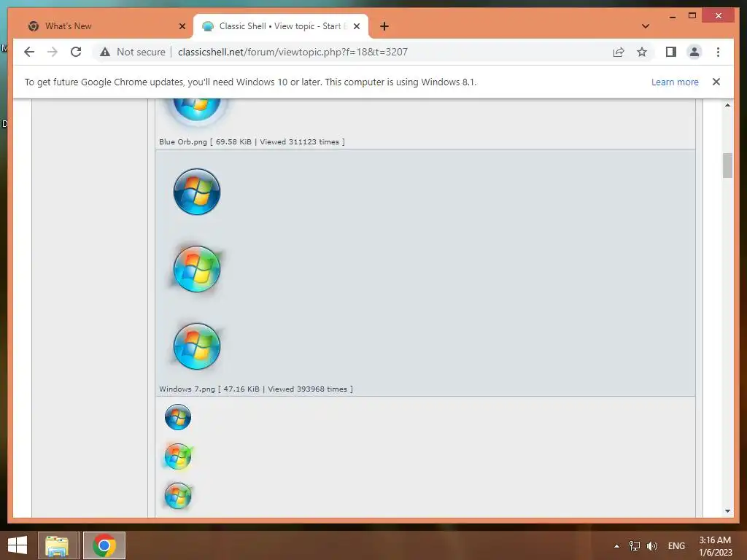
Task: Open a new tab with the plus button
Action: 384,26
